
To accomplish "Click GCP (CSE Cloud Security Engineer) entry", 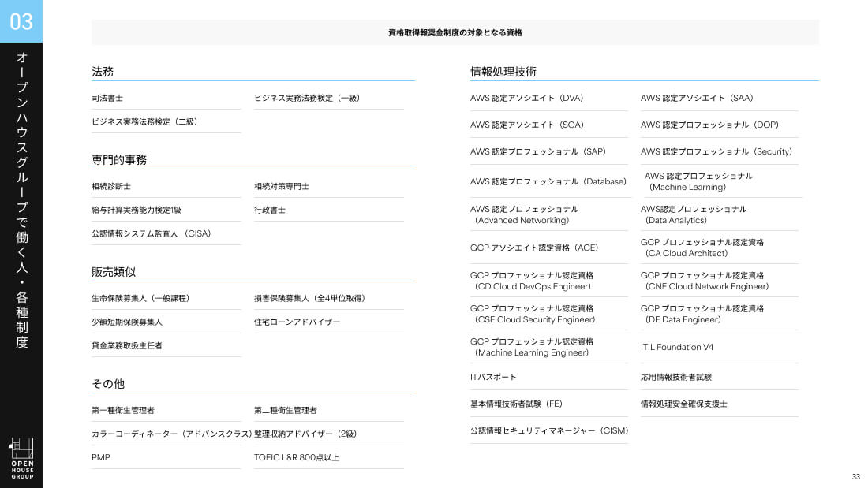I will 533,315.
